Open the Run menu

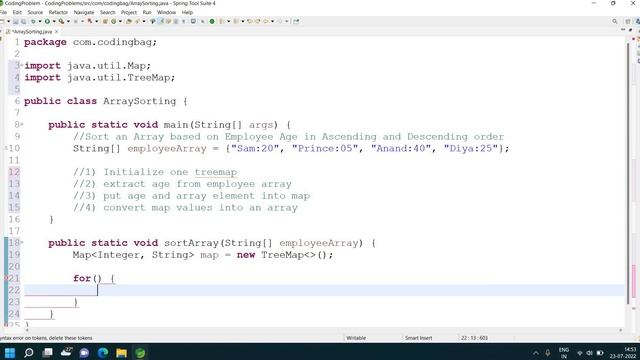coord(147,12)
